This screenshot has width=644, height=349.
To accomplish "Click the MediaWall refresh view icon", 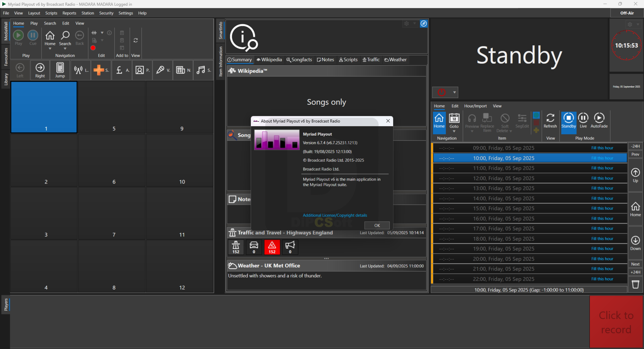I will click(x=136, y=40).
